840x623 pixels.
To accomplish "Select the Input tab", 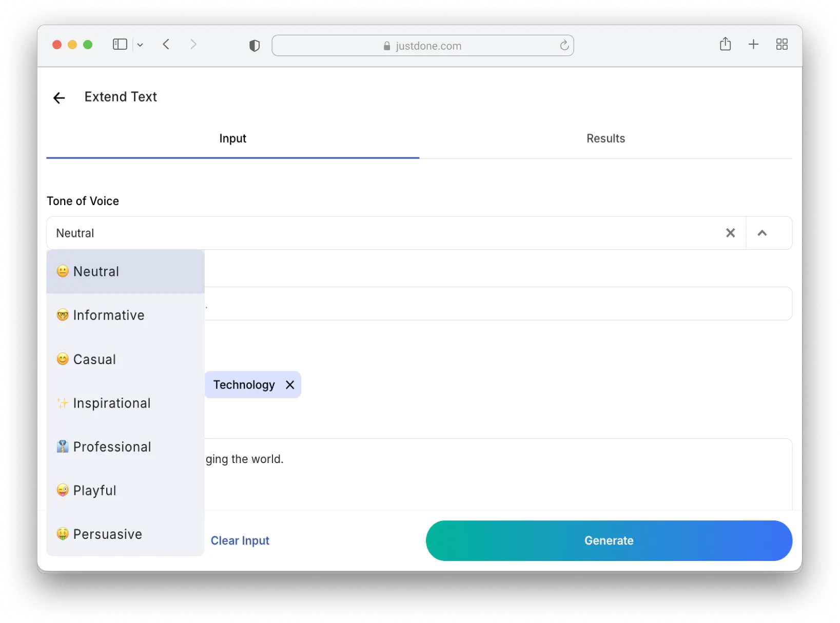I will tap(232, 138).
